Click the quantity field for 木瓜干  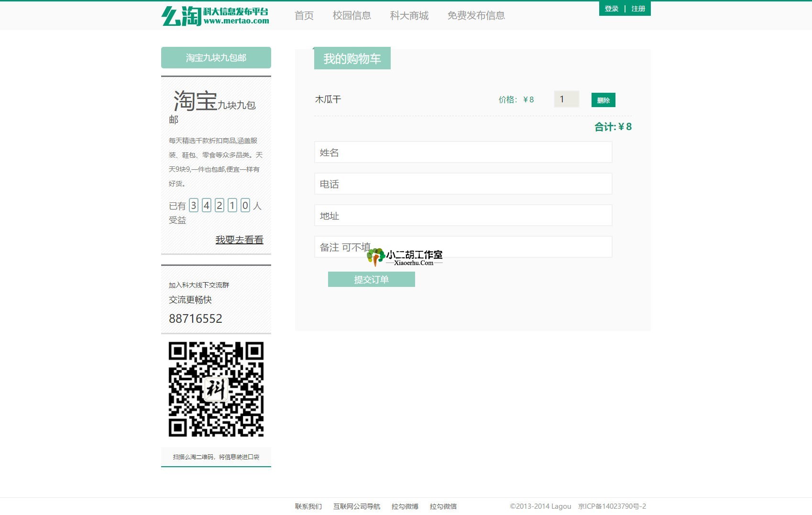566,99
